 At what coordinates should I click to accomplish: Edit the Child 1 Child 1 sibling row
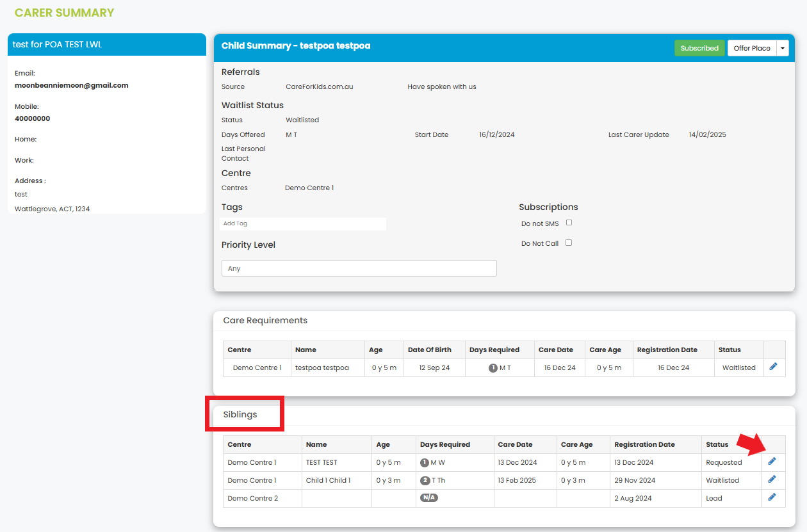point(772,480)
